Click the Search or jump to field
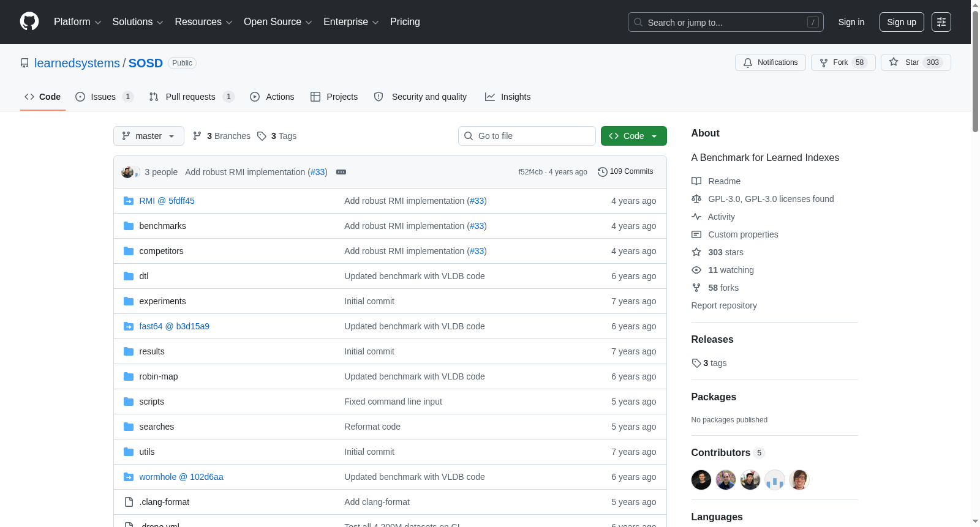This screenshot has width=980, height=527. click(x=726, y=22)
